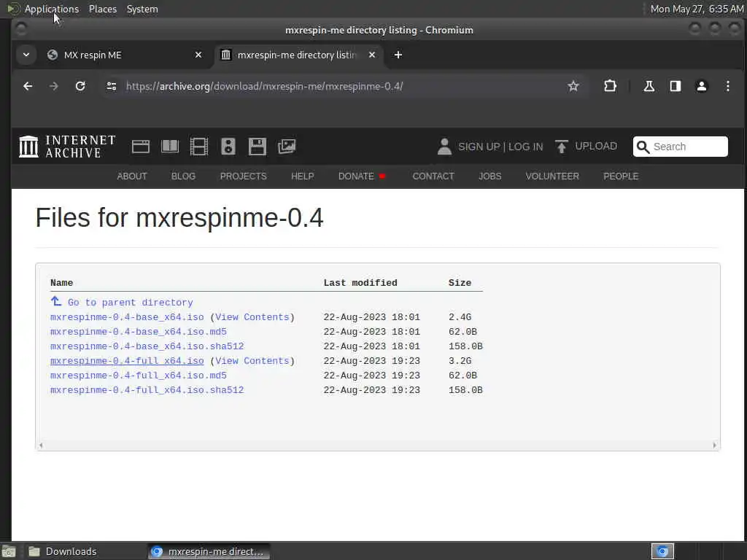Reload the page
Image resolution: width=747 pixels, height=560 pixels.
tap(80, 86)
